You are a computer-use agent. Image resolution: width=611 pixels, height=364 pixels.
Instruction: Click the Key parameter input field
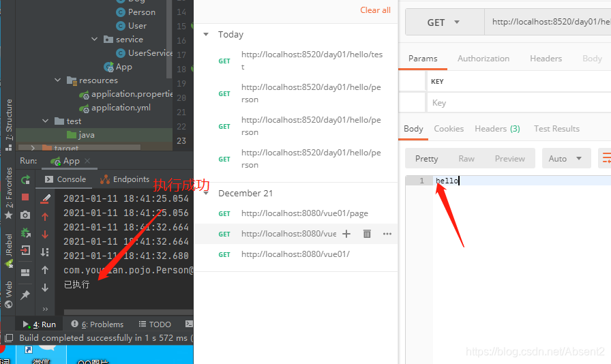(520, 103)
